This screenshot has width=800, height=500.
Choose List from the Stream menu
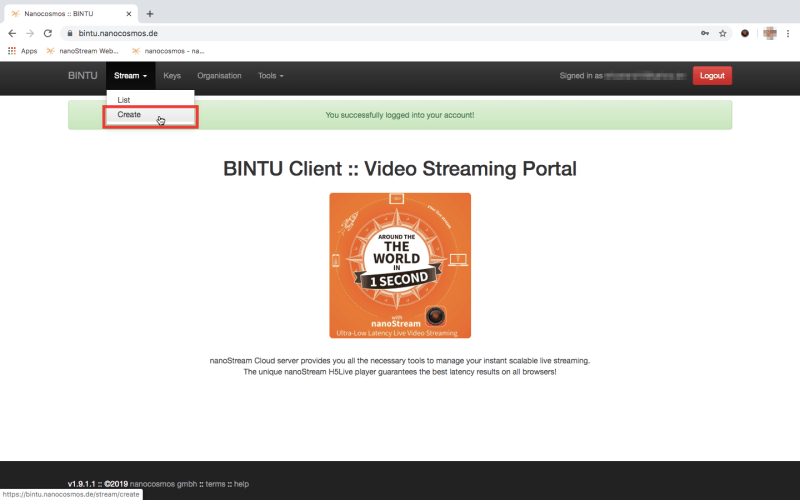(123, 100)
